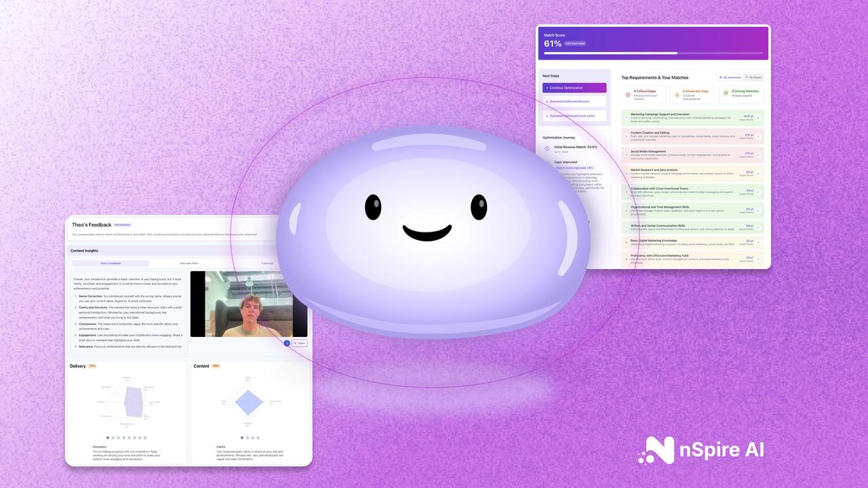
Task: Click the Strong Matches green check icon
Action: click(726, 93)
